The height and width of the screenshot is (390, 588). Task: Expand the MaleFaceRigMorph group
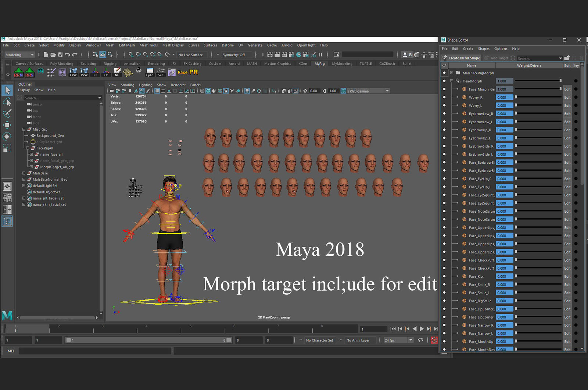pyautogui.click(x=452, y=73)
